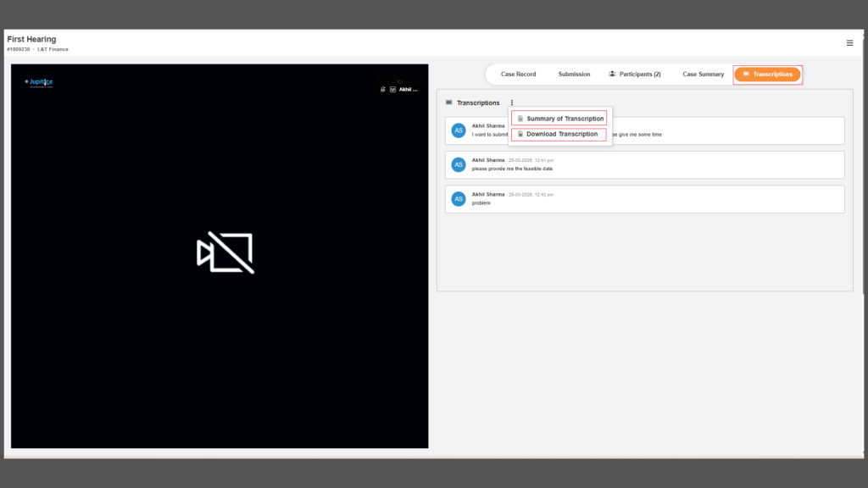Open the hamburger menu in the header
The height and width of the screenshot is (488, 868).
(x=849, y=42)
